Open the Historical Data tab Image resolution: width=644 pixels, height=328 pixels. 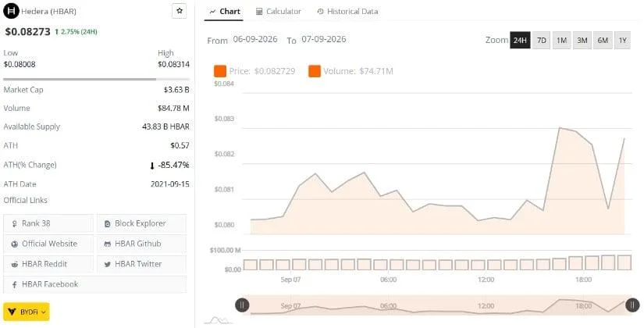[x=347, y=12]
